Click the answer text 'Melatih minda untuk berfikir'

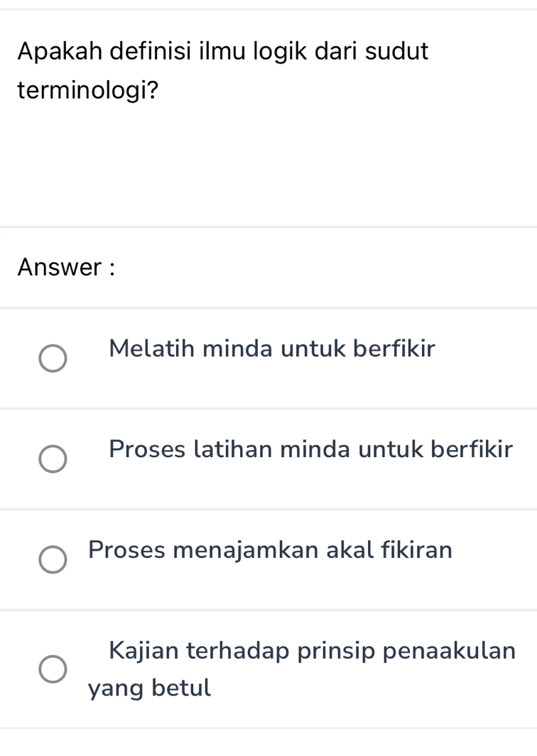coord(272,349)
